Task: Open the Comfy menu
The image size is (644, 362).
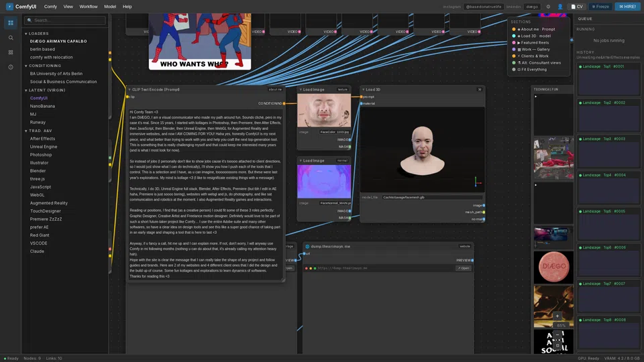Action: [50, 7]
